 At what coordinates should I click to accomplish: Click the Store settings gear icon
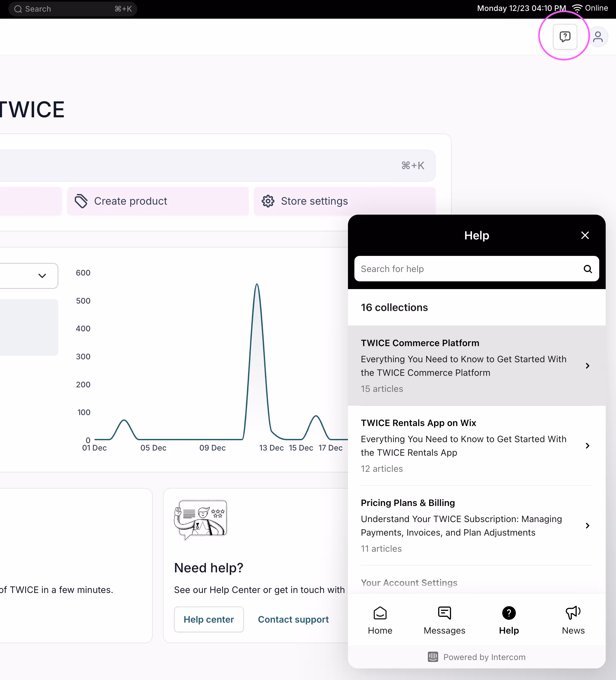268,201
